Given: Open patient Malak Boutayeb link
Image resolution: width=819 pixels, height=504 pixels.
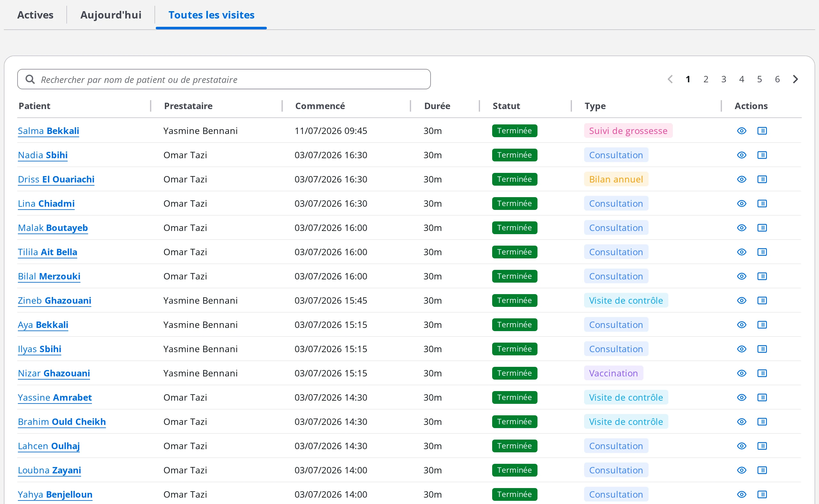Looking at the screenshot, I should point(53,228).
